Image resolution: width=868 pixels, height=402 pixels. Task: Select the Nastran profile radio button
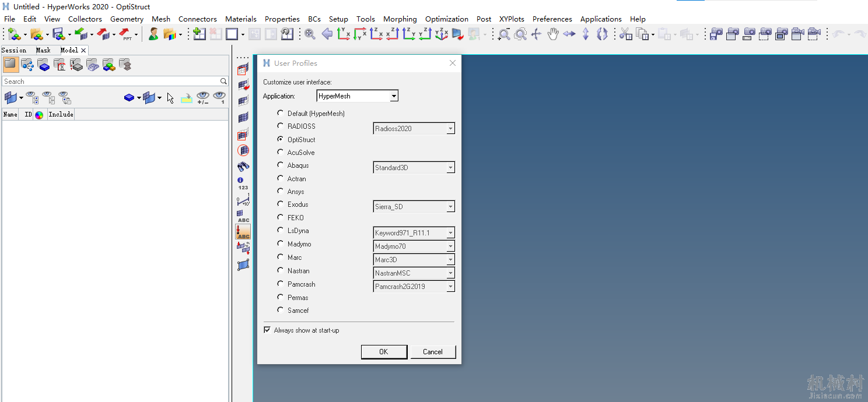pyautogui.click(x=281, y=270)
